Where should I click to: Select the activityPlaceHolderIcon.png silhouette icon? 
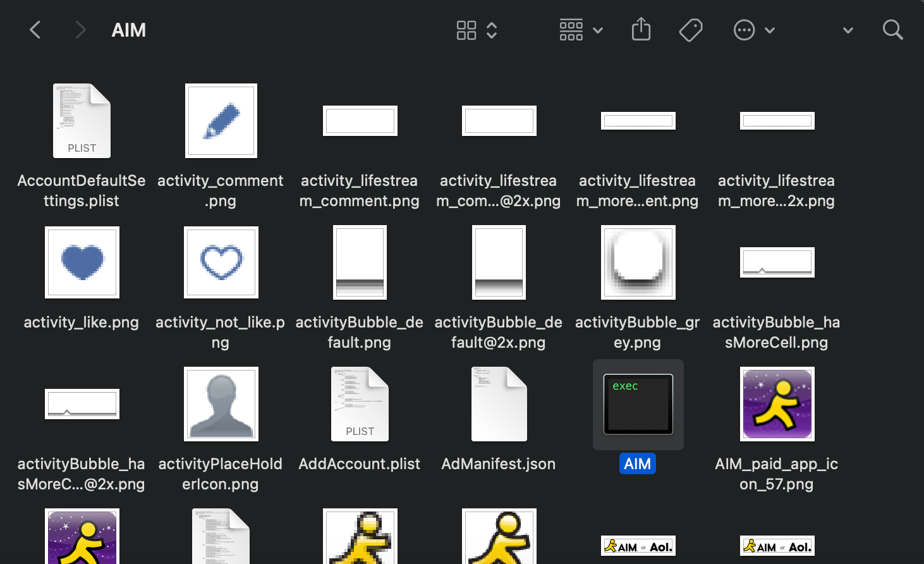(x=221, y=404)
